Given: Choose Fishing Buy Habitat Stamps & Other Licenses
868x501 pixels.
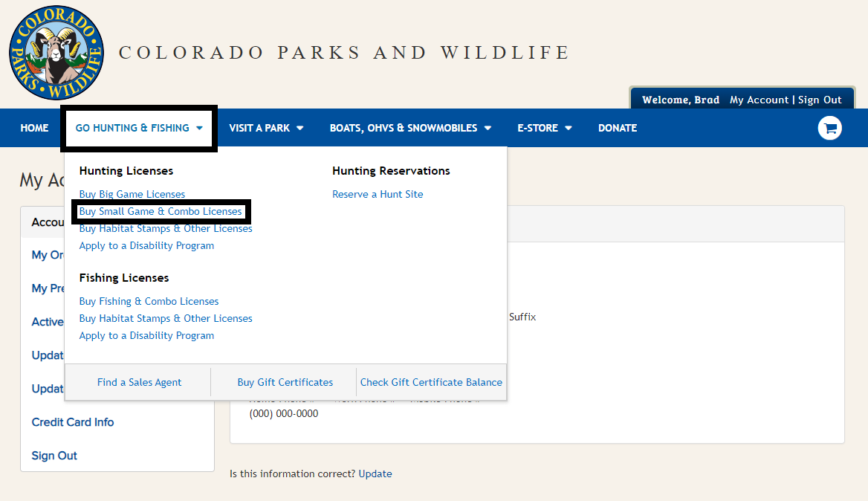Looking at the screenshot, I should pyautogui.click(x=166, y=318).
